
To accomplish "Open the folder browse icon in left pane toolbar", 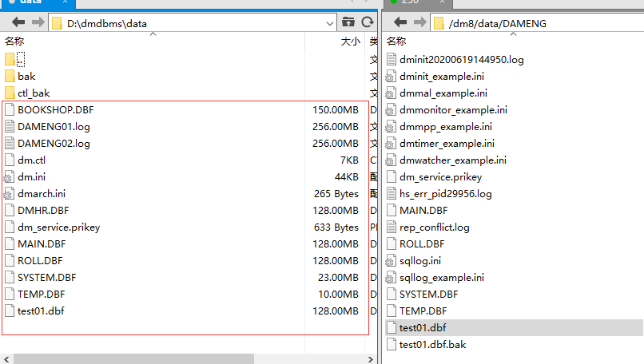I will pyautogui.click(x=348, y=22).
